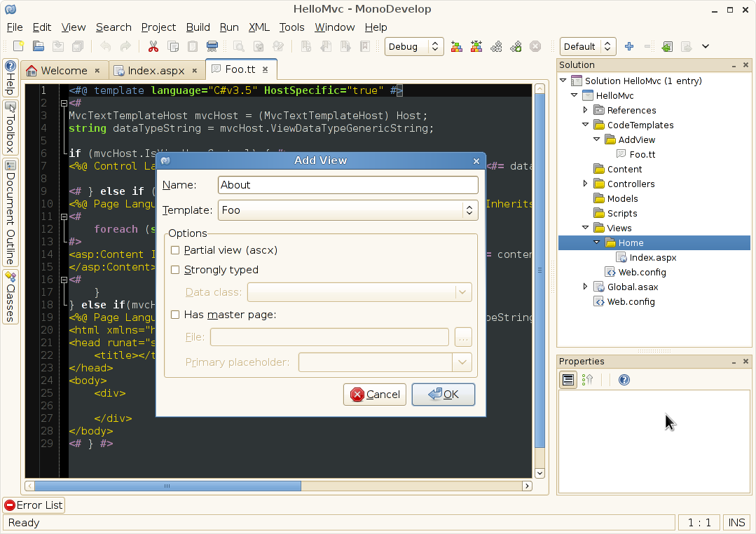The height and width of the screenshot is (534, 756).
Task: Build the current project using blocks icon
Action: click(x=457, y=46)
